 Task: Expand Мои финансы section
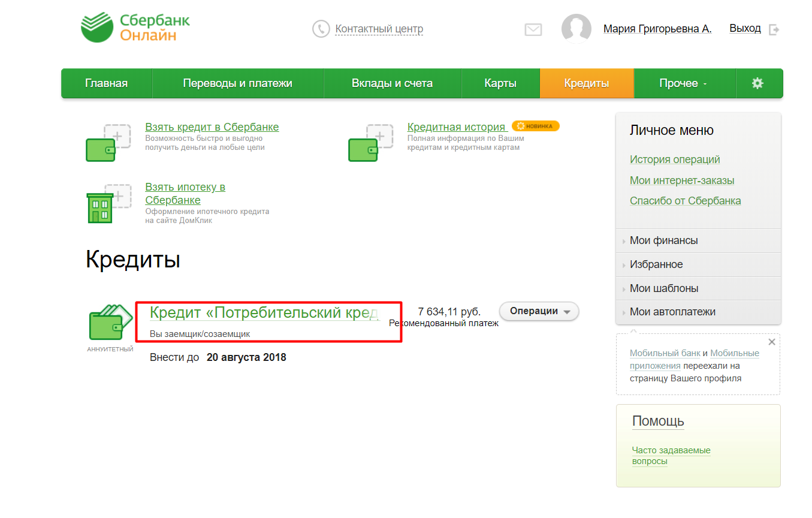(698, 240)
